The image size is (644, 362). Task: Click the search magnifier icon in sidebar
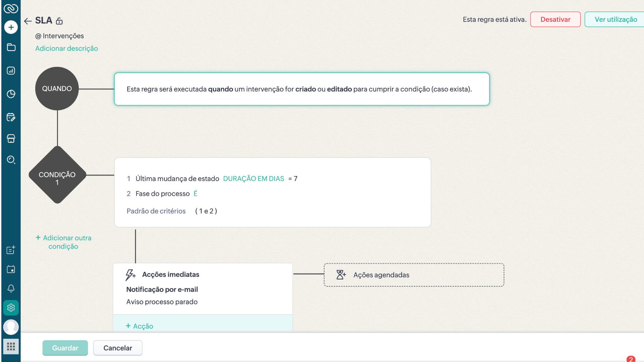[11, 160]
